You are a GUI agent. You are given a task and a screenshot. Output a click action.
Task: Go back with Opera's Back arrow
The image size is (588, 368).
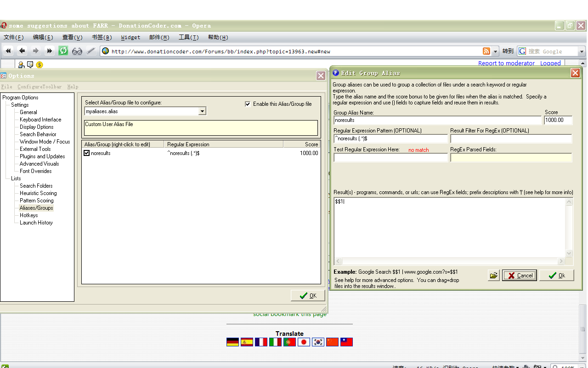(22, 51)
